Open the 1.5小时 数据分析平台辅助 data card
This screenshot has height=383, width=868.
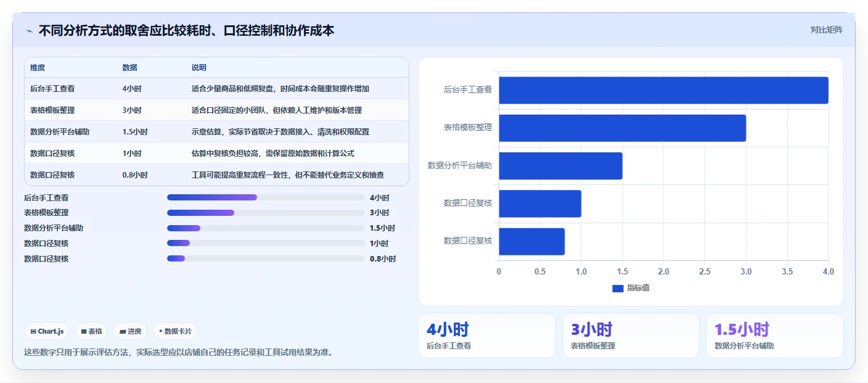tap(775, 336)
